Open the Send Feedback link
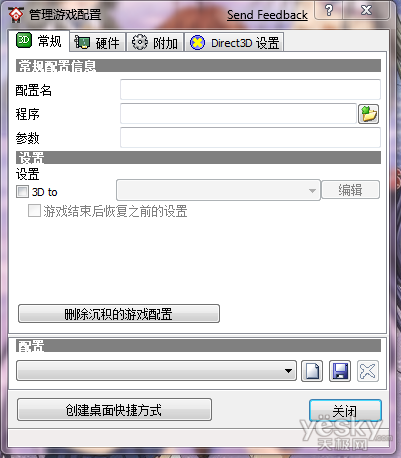The height and width of the screenshot is (458, 401). click(267, 15)
